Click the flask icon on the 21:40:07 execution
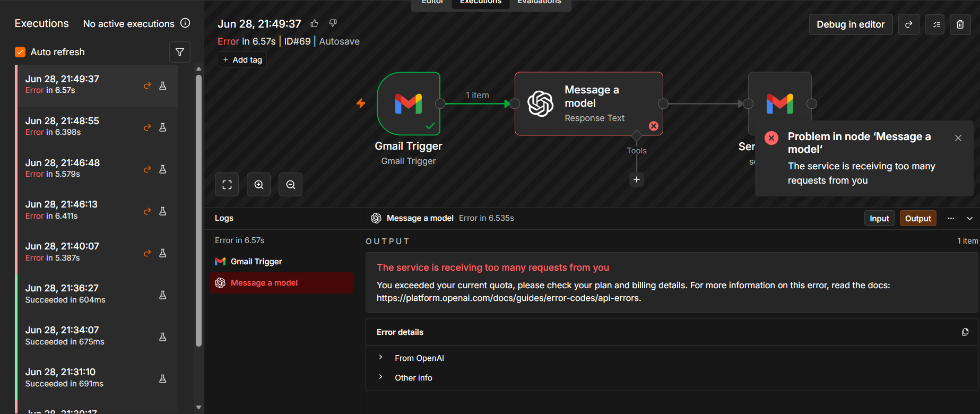Screen dimensions: 980x414 click(x=163, y=253)
